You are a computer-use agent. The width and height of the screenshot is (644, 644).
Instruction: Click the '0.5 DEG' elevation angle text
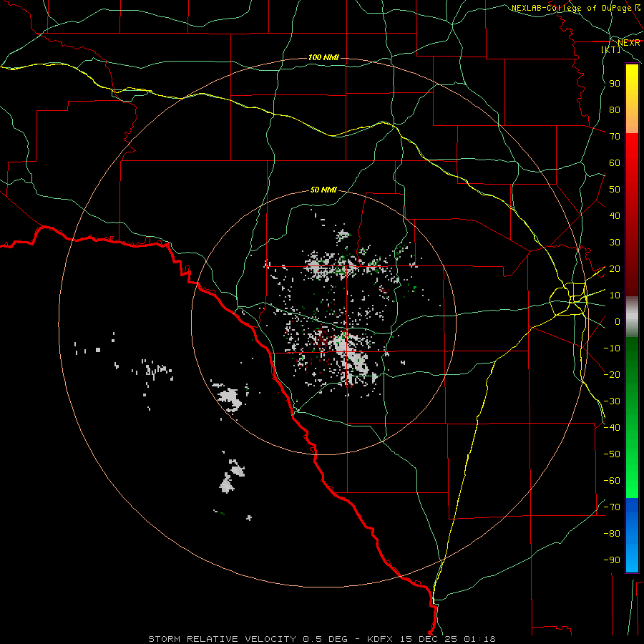(x=326, y=639)
